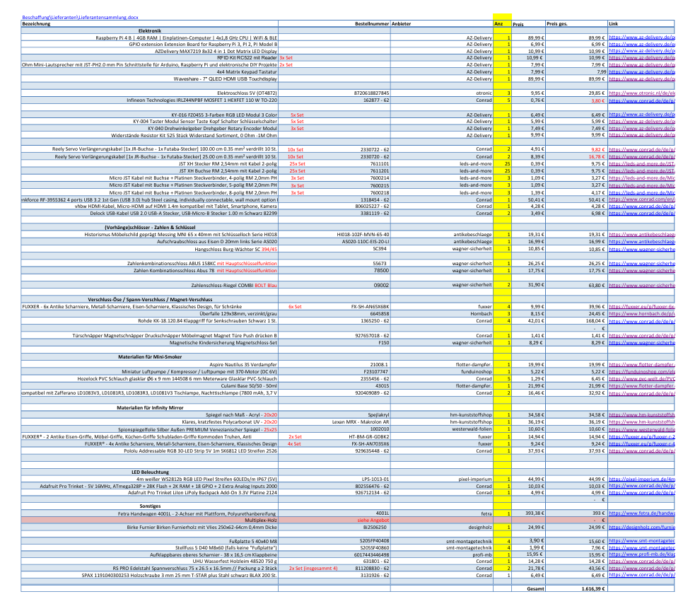This screenshot has height=611, width=700.
Task: Select the LED Beleuchtung section heading
Action: tap(150, 471)
